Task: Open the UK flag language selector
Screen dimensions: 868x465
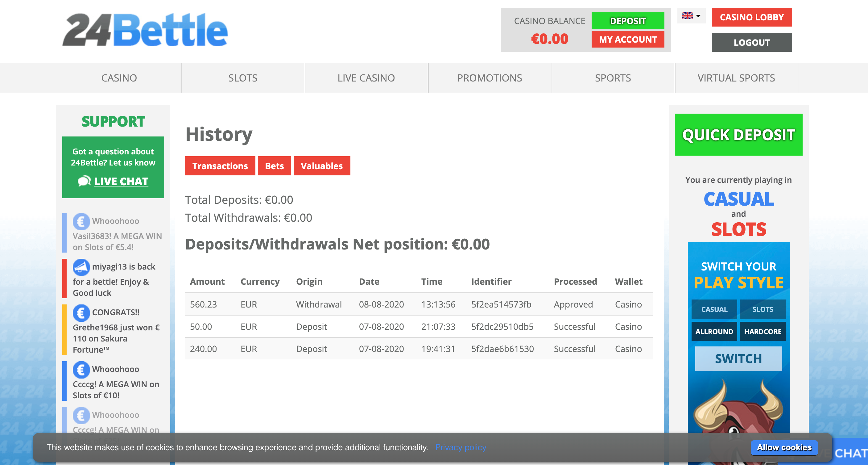Action: (x=691, y=16)
